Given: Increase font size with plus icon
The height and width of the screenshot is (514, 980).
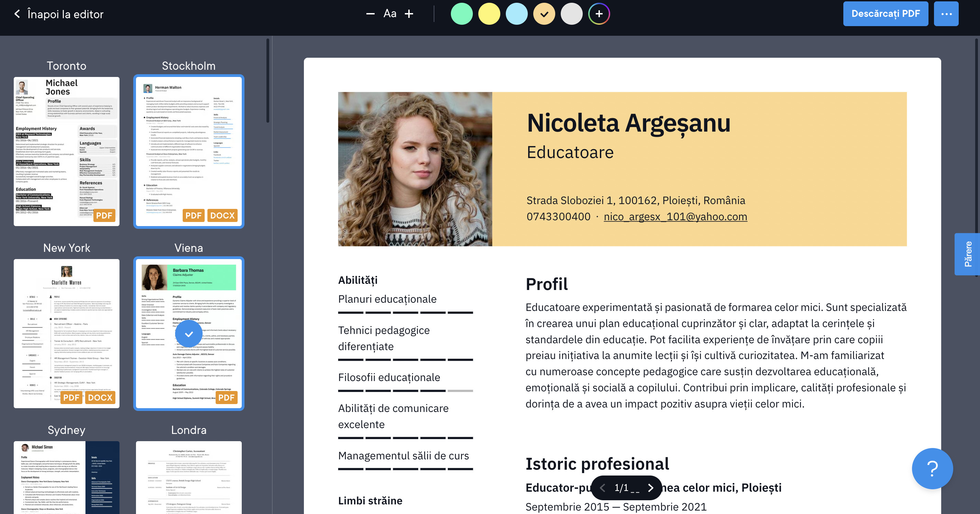Looking at the screenshot, I should [409, 14].
